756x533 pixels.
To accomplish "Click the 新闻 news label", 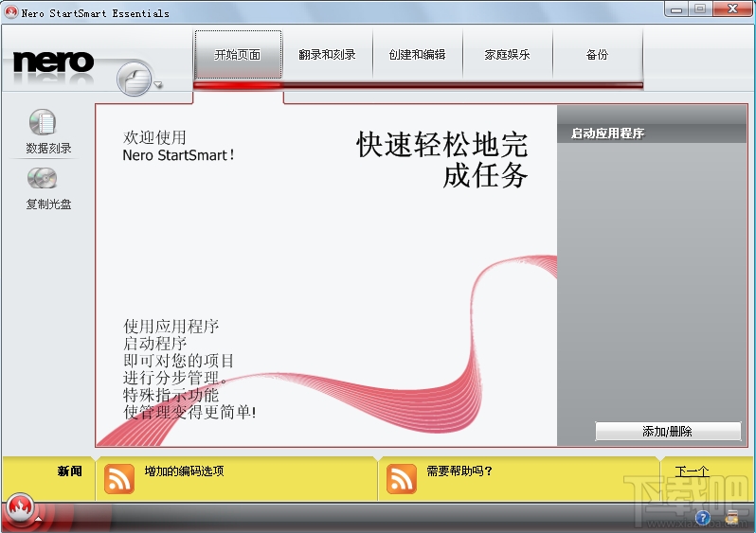I will point(70,471).
